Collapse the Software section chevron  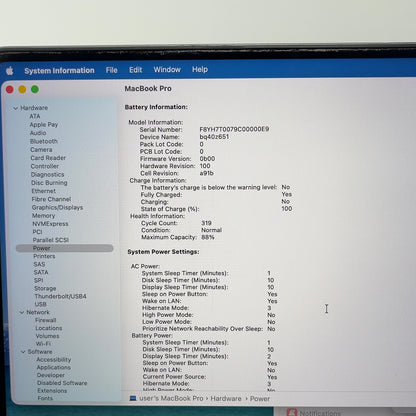tap(23, 352)
